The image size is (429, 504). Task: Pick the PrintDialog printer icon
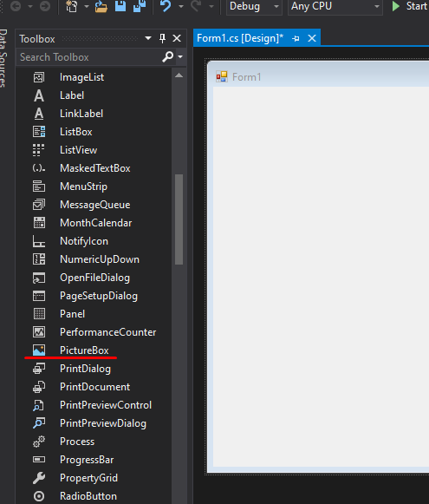pyautogui.click(x=39, y=369)
